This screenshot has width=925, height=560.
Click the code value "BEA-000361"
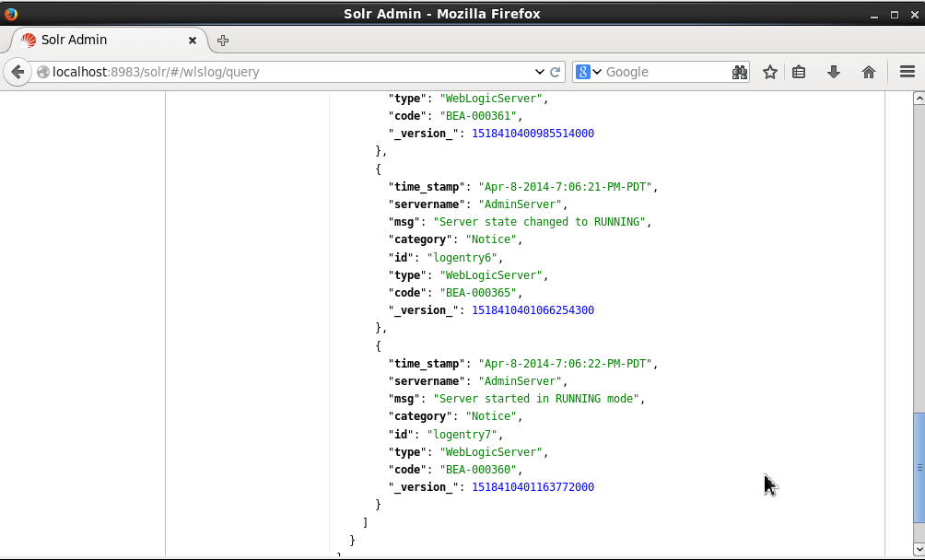[478, 115]
